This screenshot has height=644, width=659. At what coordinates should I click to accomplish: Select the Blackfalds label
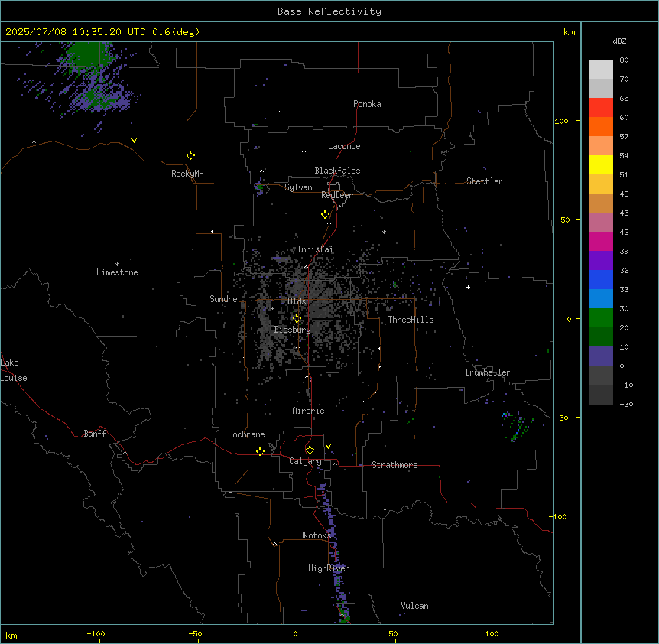point(337,171)
